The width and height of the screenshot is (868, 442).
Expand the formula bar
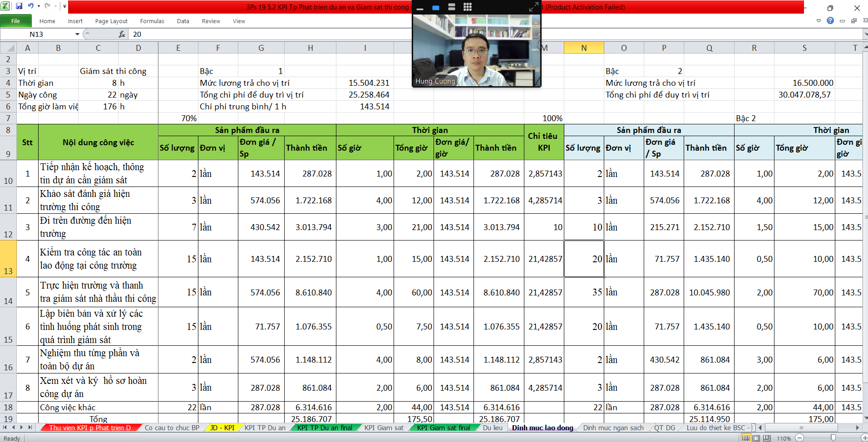click(x=864, y=34)
